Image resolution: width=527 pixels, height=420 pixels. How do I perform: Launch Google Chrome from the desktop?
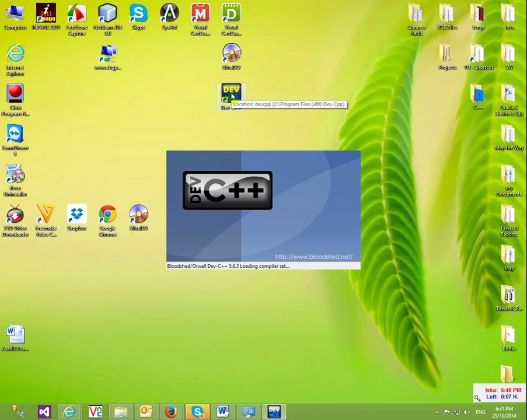(x=107, y=220)
